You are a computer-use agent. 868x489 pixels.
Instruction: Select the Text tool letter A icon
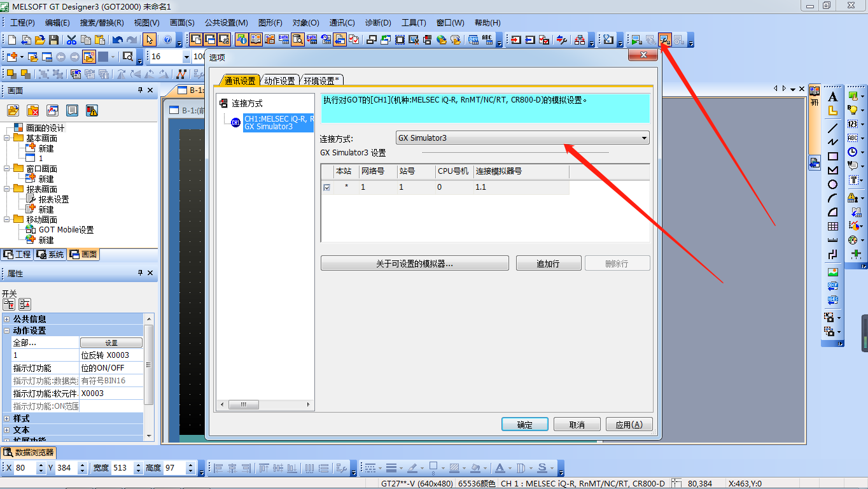click(832, 97)
